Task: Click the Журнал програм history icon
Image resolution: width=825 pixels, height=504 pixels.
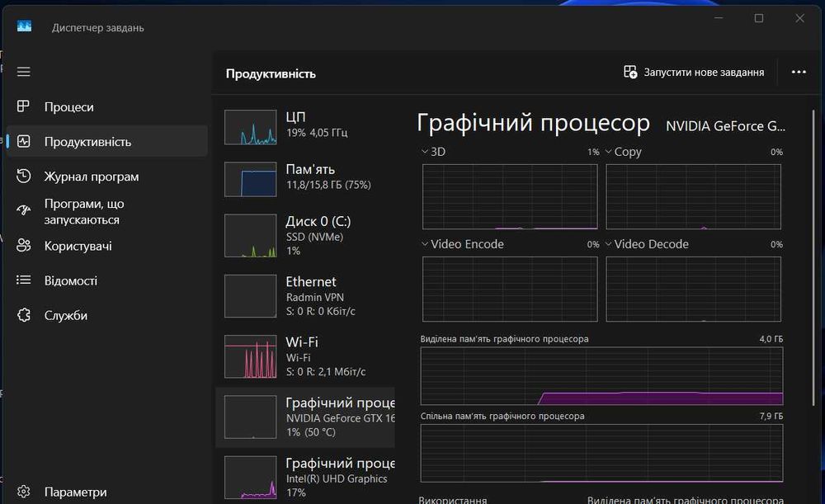Action: tap(24, 177)
